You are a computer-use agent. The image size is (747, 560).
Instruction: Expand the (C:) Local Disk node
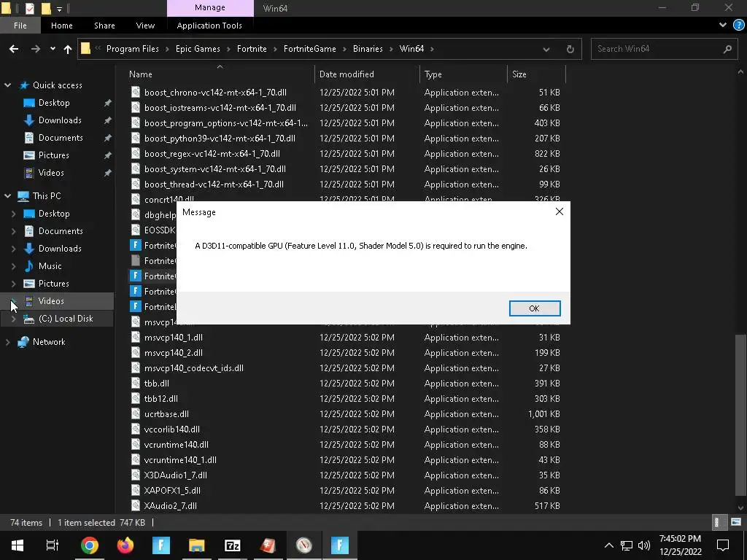(x=13, y=319)
